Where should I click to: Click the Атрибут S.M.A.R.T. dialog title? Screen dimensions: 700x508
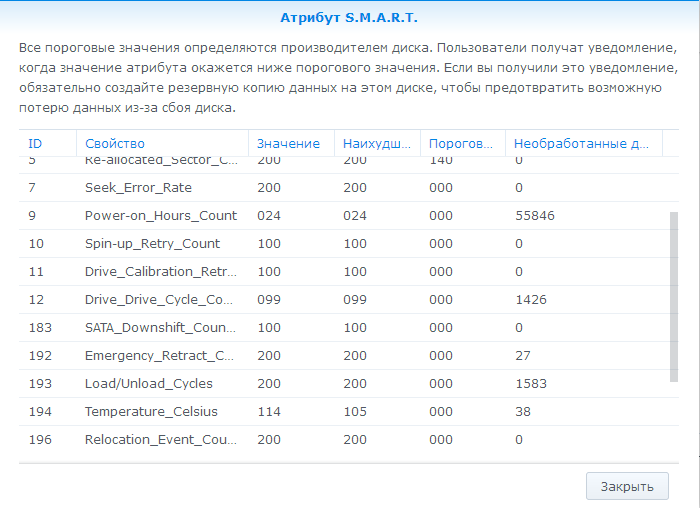click(349, 18)
